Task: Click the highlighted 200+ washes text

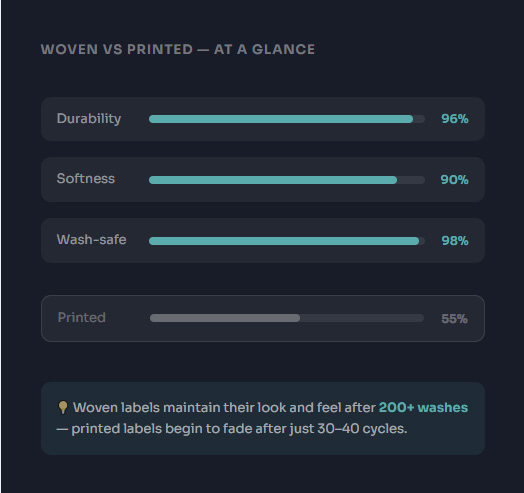Action: (423, 407)
